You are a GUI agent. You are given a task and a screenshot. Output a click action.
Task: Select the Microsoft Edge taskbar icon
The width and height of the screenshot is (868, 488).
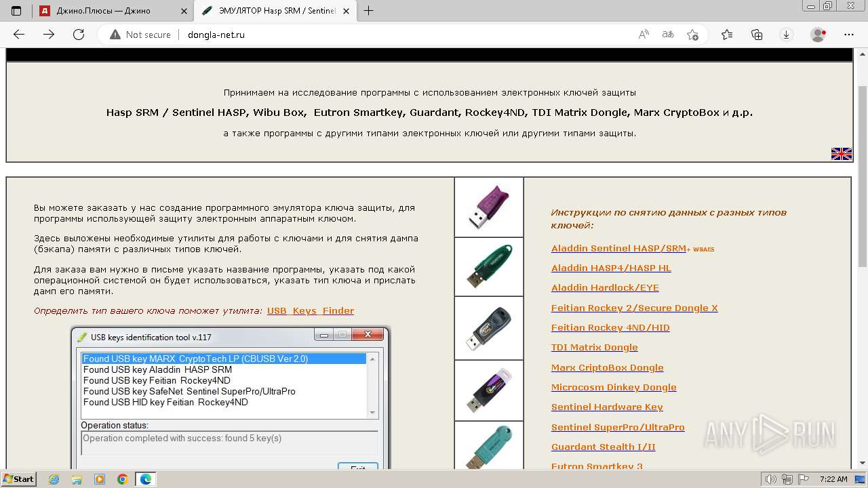point(146,479)
